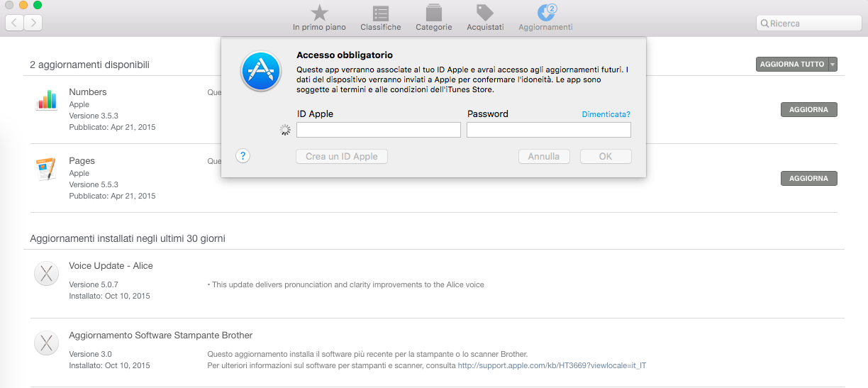The image size is (868, 388).
Task: Focus the Ricerca search field
Action: [x=809, y=23]
